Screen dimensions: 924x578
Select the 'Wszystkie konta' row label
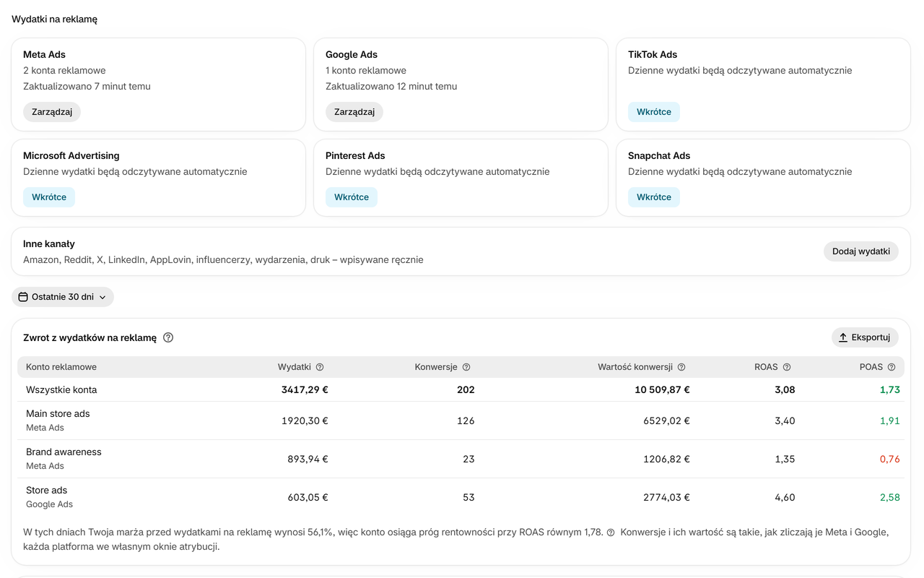(x=61, y=389)
